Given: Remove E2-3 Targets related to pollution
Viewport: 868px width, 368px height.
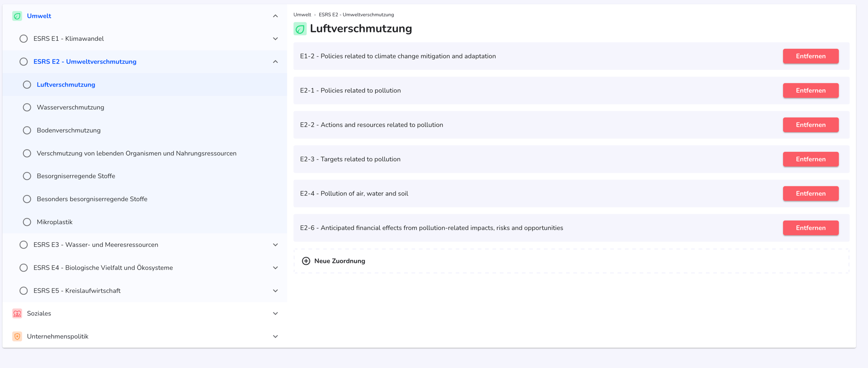Looking at the screenshot, I should (810, 159).
